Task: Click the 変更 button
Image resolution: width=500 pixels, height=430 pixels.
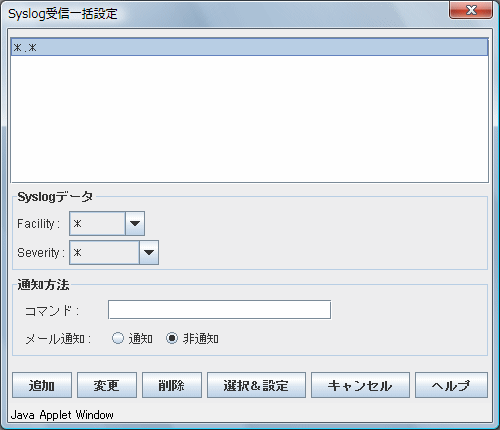Action: pyautogui.click(x=107, y=385)
